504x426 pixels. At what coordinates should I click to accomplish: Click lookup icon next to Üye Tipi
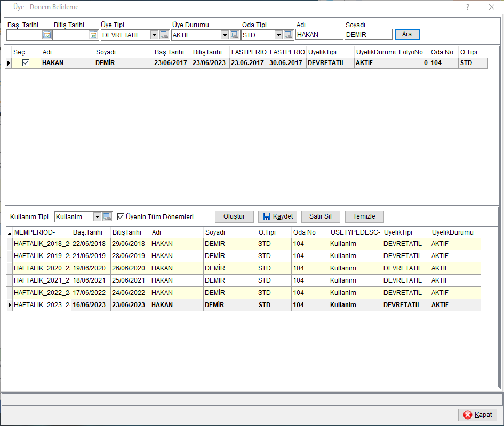click(x=164, y=35)
